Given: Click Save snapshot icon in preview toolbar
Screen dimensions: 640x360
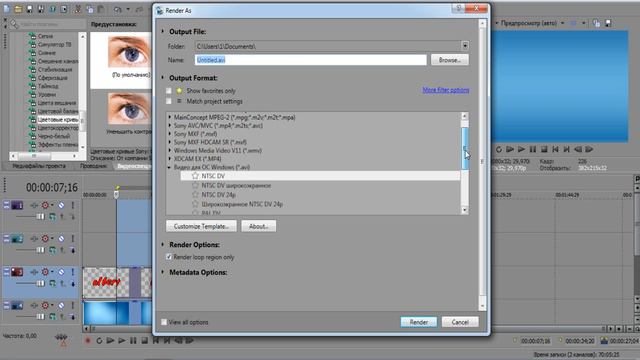Looking at the screenshot, I should [608, 23].
